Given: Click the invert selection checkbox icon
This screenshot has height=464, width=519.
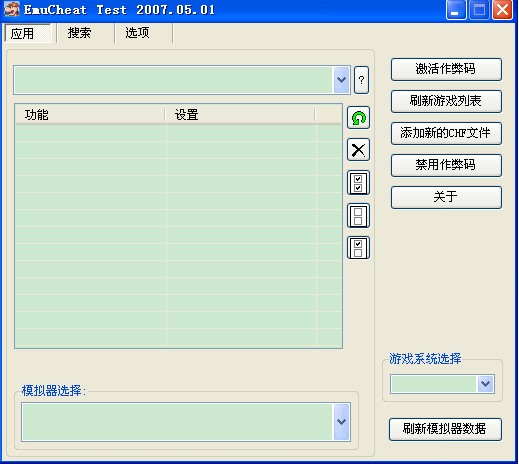Looking at the screenshot, I should click(x=358, y=248).
